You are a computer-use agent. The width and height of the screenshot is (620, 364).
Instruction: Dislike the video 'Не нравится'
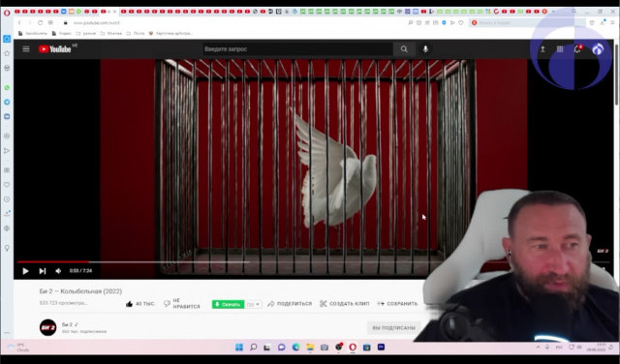pos(182,304)
